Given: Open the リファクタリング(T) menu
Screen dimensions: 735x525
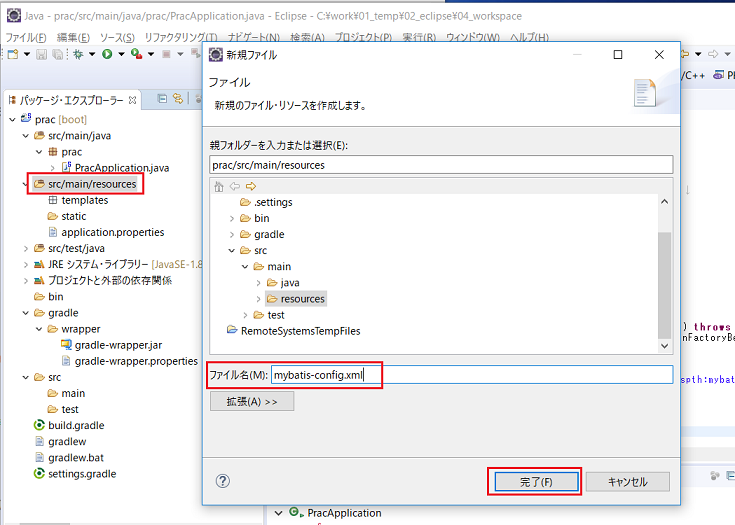Looking at the screenshot, I should click(x=180, y=38).
